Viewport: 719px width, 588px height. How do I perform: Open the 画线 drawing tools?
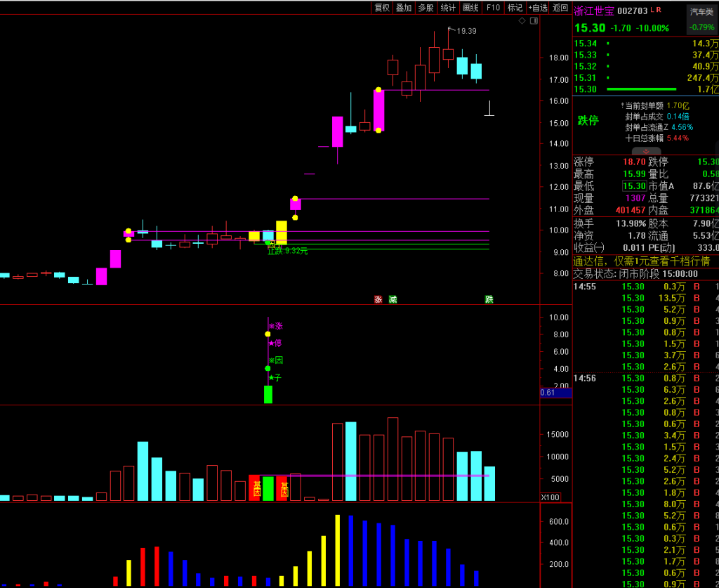(x=470, y=8)
